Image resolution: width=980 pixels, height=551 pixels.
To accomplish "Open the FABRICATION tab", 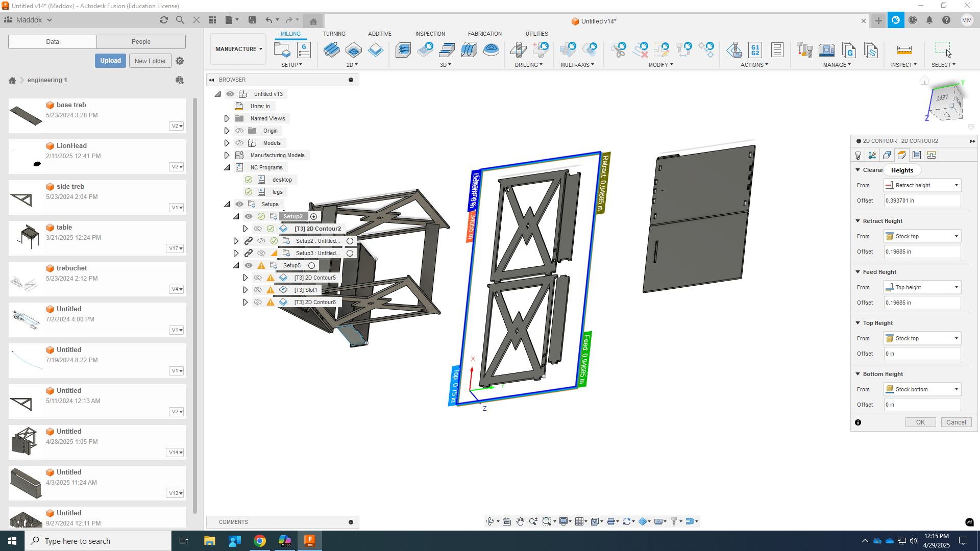I will tap(485, 34).
